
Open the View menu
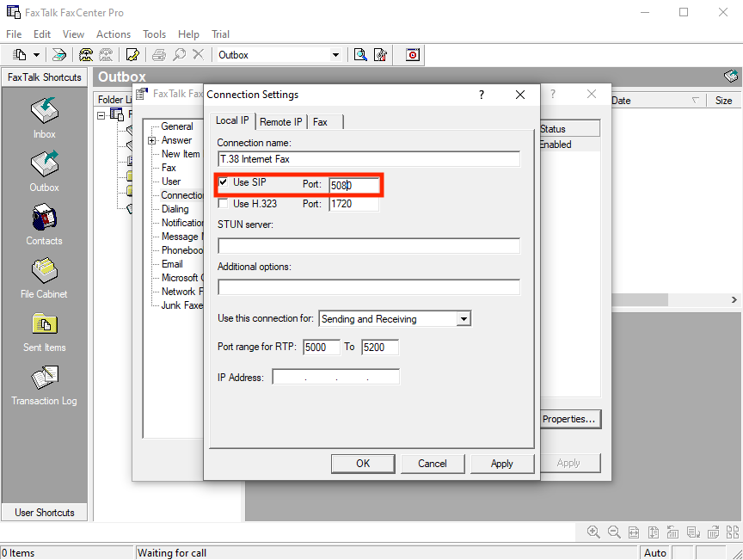coord(73,34)
